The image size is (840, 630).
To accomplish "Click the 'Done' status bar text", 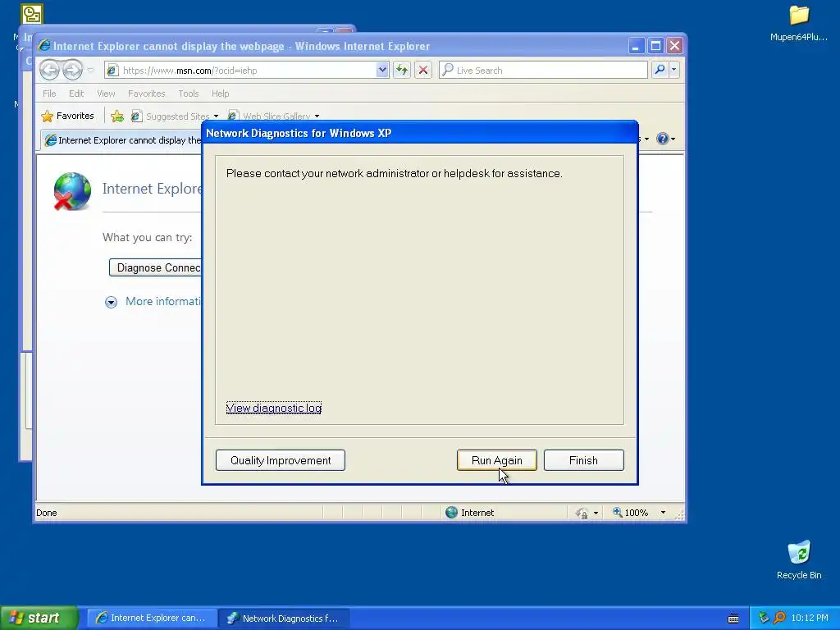I will click(x=47, y=513).
